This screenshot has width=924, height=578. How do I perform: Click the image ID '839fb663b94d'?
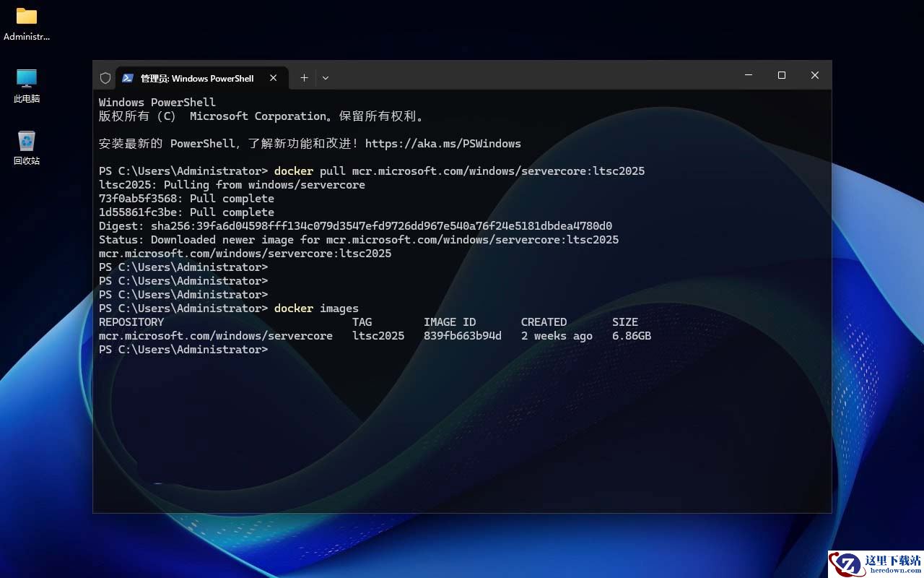[x=463, y=336]
